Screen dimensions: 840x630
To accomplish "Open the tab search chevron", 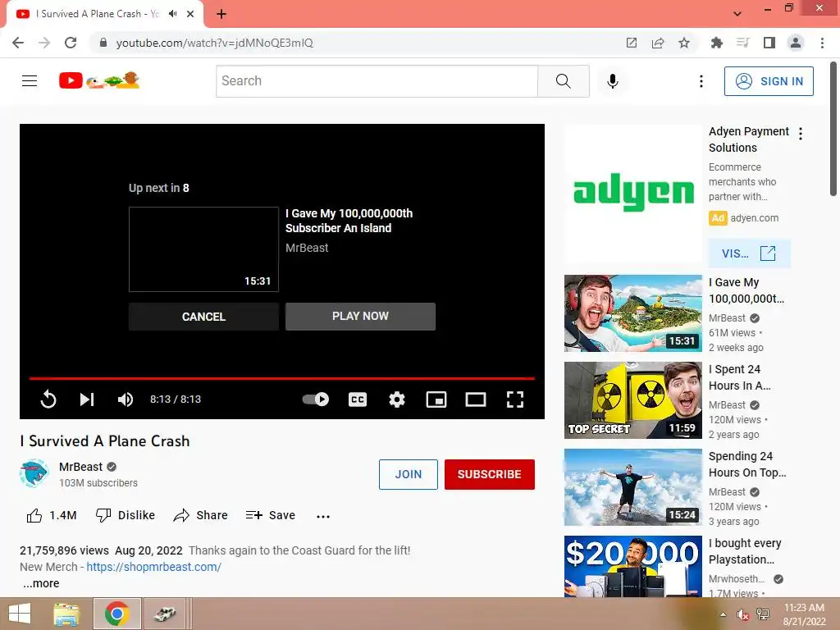I will click(737, 14).
